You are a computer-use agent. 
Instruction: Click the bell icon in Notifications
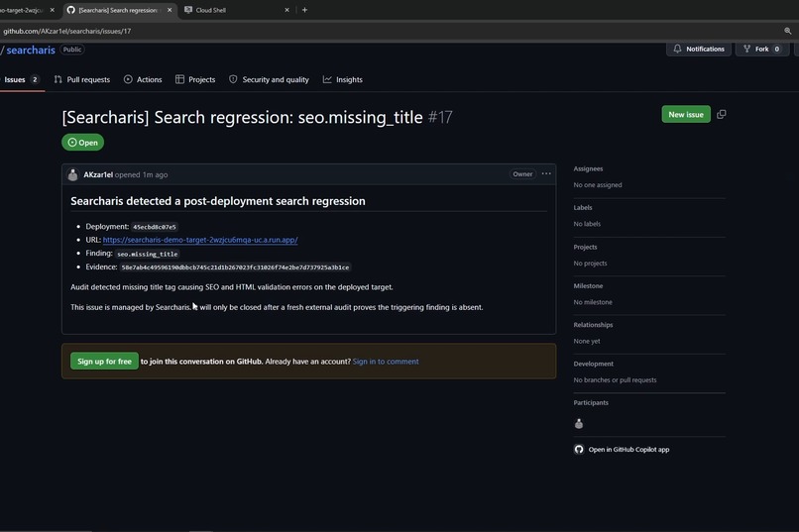[677, 49]
